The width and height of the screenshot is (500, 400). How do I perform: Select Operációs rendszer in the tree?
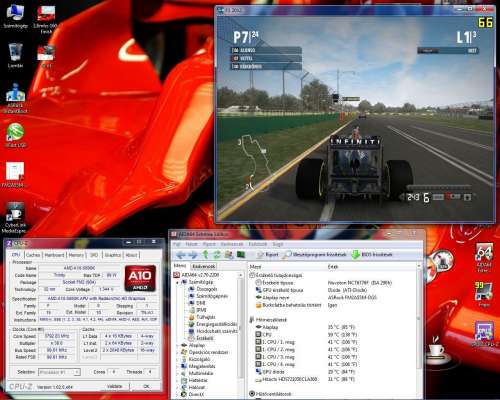[x=205, y=352]
